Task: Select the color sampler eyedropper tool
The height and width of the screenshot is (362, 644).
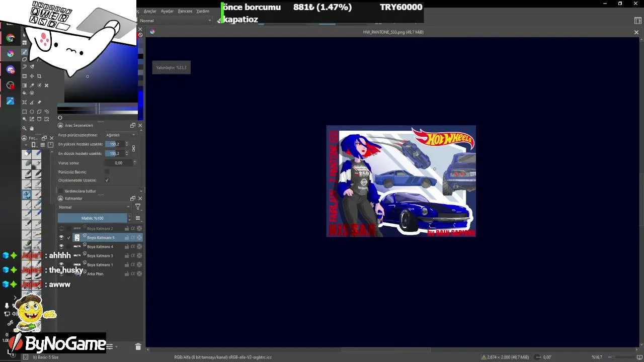Action: 32,85
